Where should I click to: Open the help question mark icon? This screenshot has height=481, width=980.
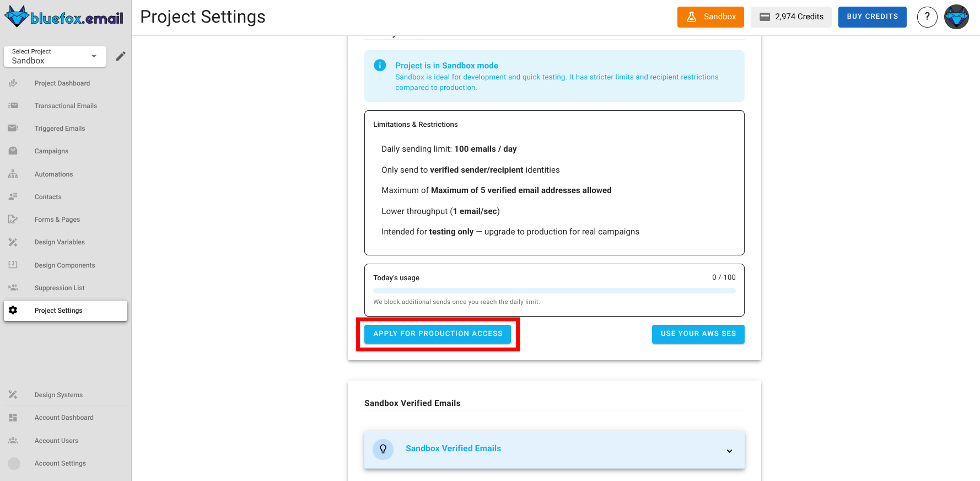click(x=927, y=17)
